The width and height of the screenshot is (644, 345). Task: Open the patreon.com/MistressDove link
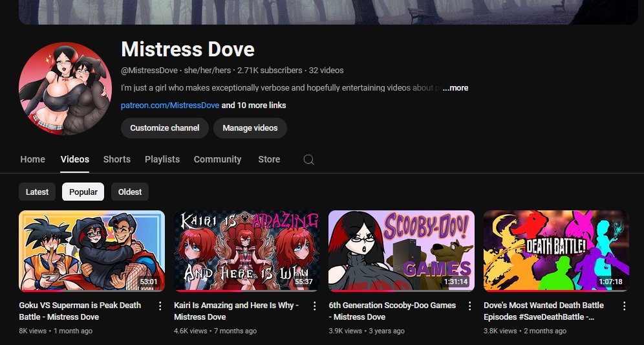[170, 106]
